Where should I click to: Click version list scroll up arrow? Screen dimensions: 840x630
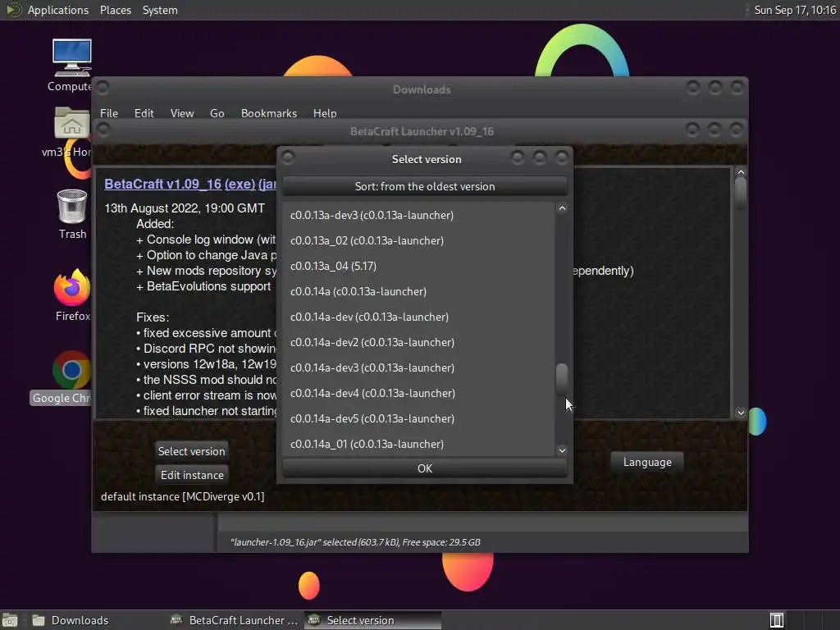(562, 208)
